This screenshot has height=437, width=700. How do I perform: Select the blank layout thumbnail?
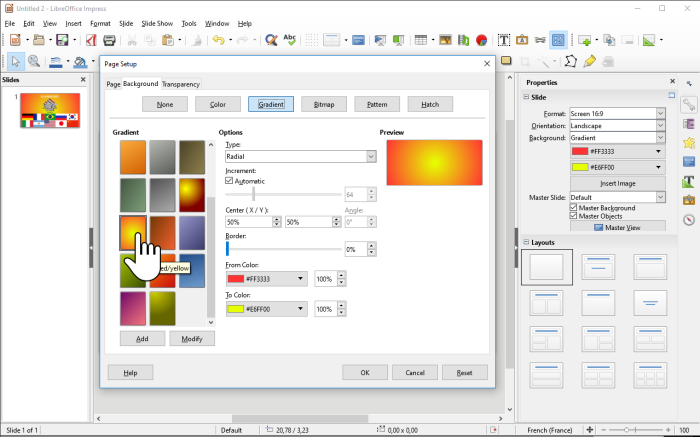[547, 267]
